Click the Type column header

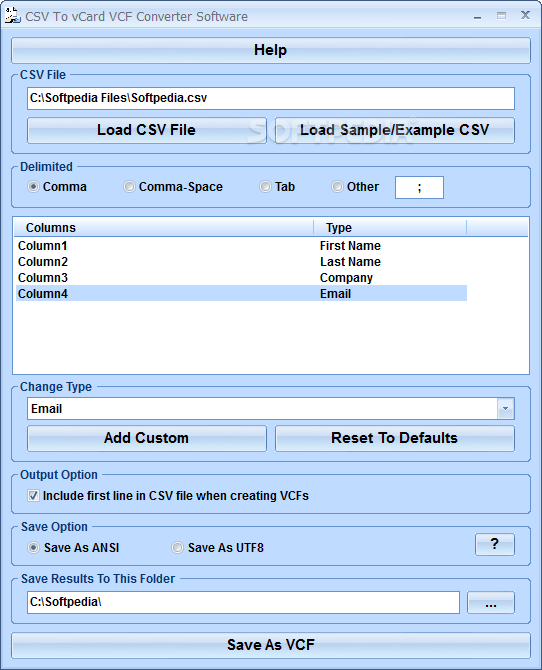pos(390,227)
